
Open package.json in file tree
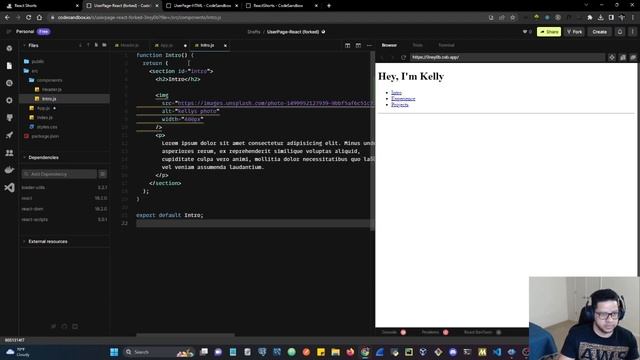pyautogui.click(x=41, y=136)
